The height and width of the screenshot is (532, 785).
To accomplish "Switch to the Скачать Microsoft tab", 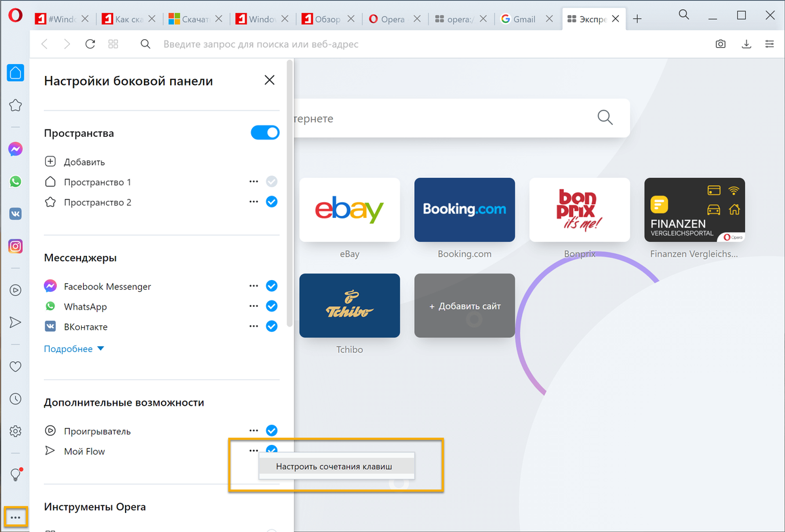I will pos(196,19).
